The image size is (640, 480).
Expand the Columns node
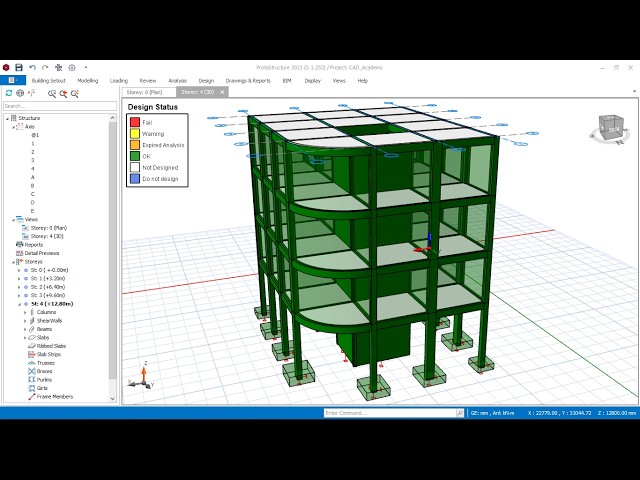pyautogui.click(x=25, y=312)
